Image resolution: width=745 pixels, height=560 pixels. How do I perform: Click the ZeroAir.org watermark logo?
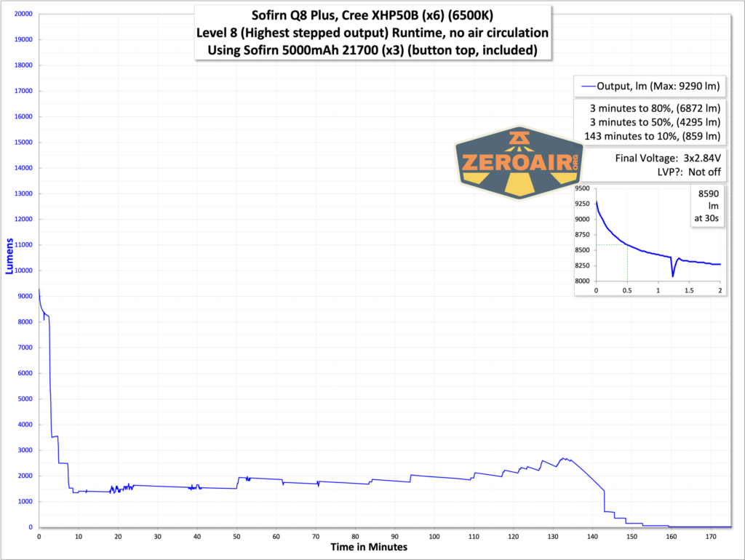tap(519, 161)
